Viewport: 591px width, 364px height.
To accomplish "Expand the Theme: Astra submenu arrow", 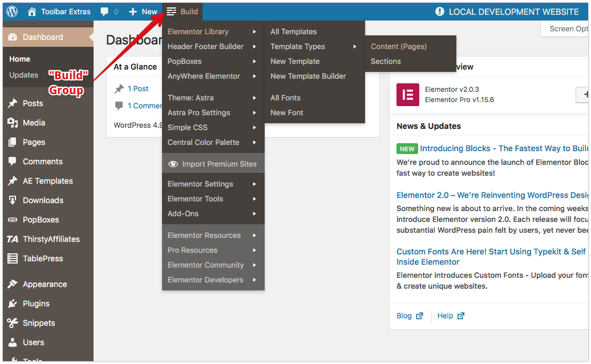I will pos(255,98).
